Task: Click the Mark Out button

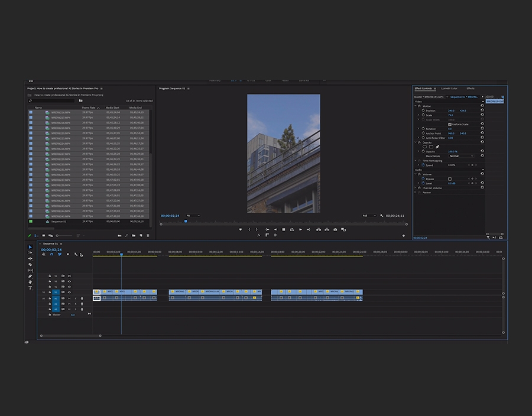Action: click(257, 229)
